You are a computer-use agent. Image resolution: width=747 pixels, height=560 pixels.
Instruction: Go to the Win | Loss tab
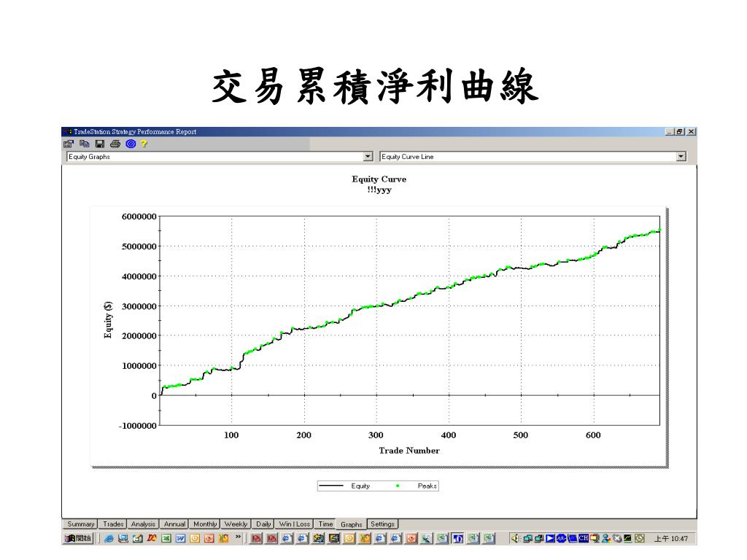[x=295, y=524]
